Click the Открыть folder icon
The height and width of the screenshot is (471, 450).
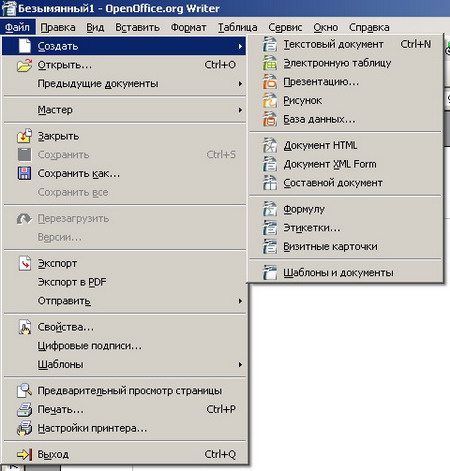click(x=25, y=65)
